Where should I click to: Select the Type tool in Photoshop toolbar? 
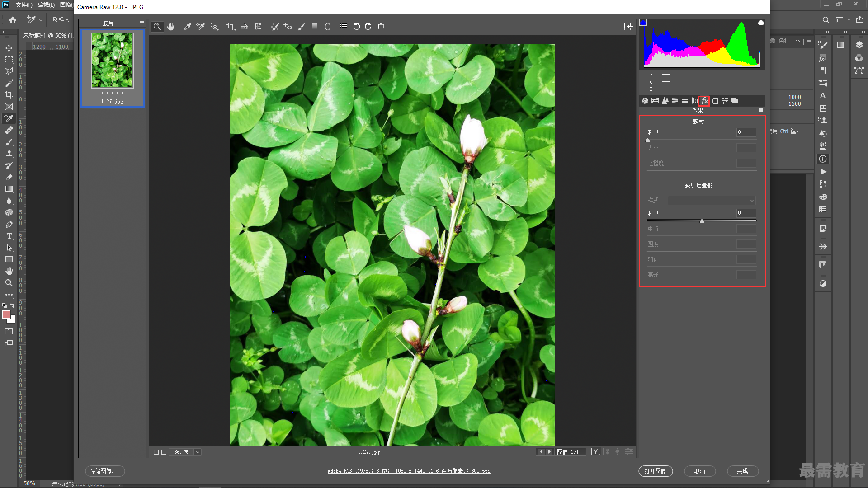click(9, 236)
